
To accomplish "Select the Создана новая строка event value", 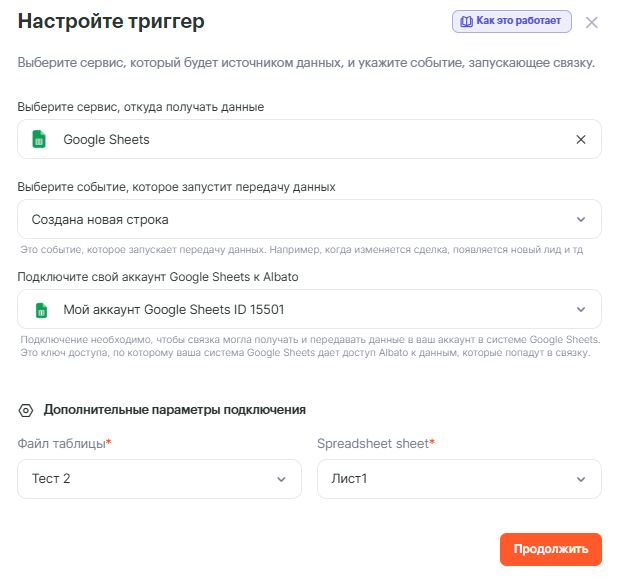I will click(x=100, y=220).
